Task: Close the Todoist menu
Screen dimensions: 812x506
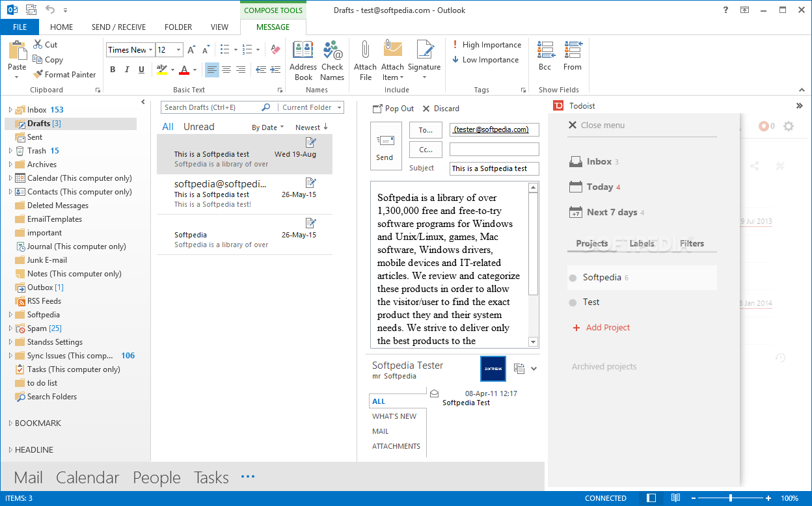Action: tap(597, 125)
